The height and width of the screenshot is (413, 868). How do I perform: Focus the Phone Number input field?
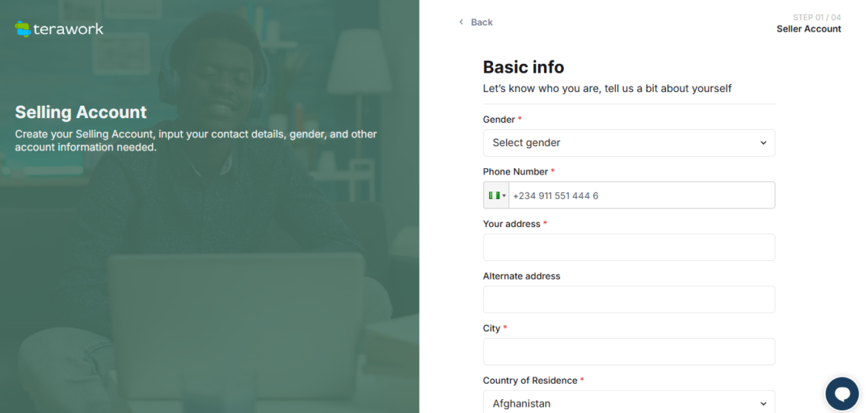pos(642,195)
